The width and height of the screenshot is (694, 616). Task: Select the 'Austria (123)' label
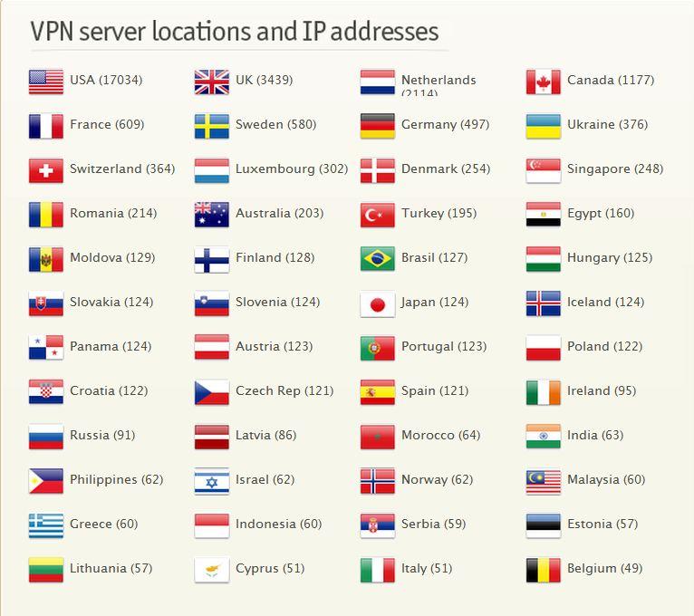pyautogui.click(x=274, y=346)
